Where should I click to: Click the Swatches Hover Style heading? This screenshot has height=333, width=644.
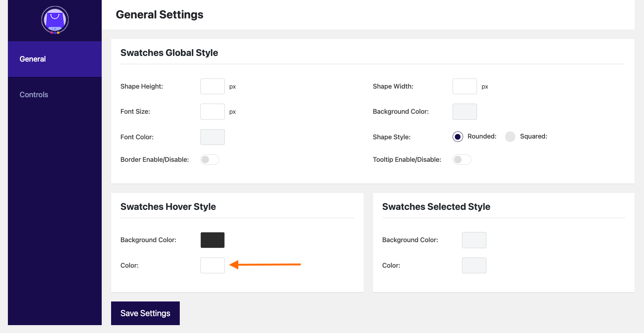coord(168,207)
